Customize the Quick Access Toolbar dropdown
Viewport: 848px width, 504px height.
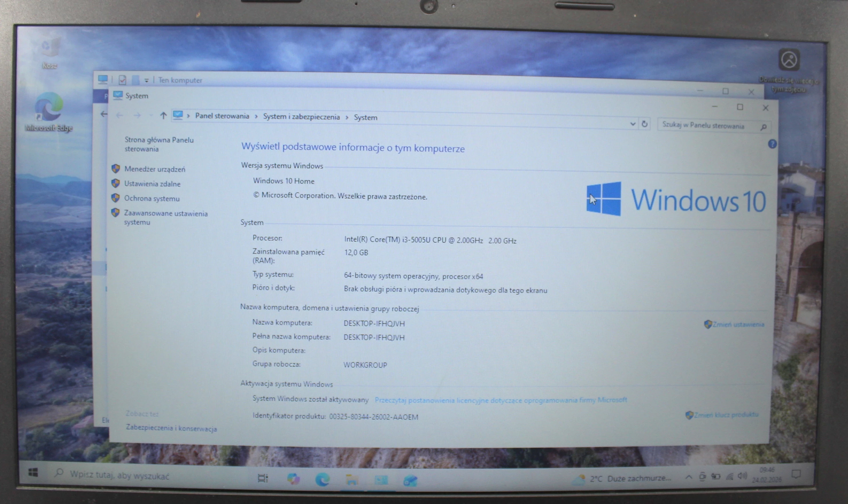(146, 80)
